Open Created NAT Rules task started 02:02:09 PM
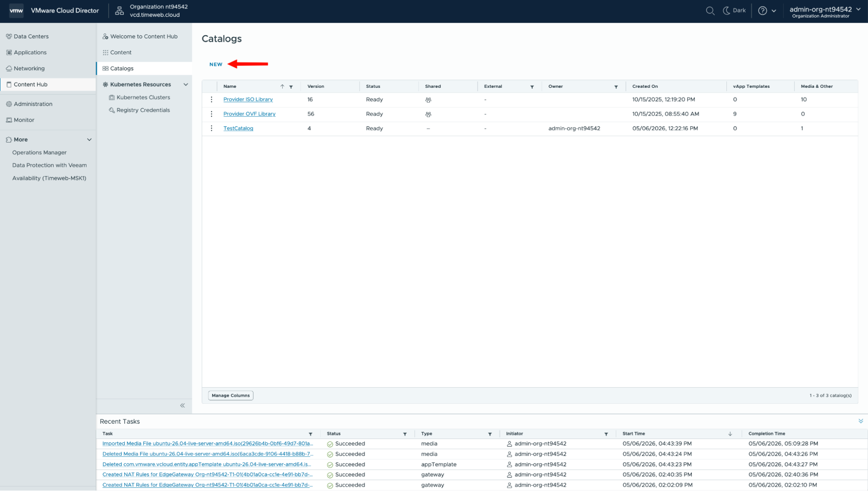Image resolution: width=868 pixels, height=491 pixels. [208, 485]
